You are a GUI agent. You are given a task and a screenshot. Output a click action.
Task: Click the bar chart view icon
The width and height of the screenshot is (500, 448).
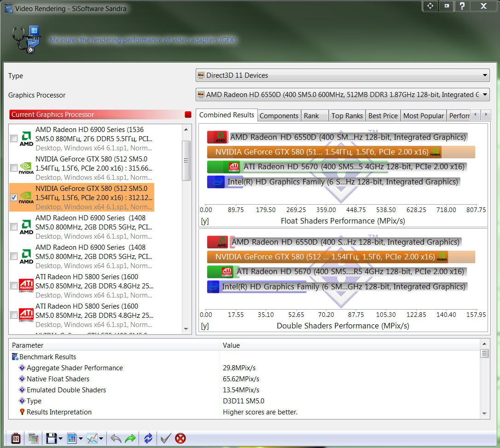(x=72, y=438)
